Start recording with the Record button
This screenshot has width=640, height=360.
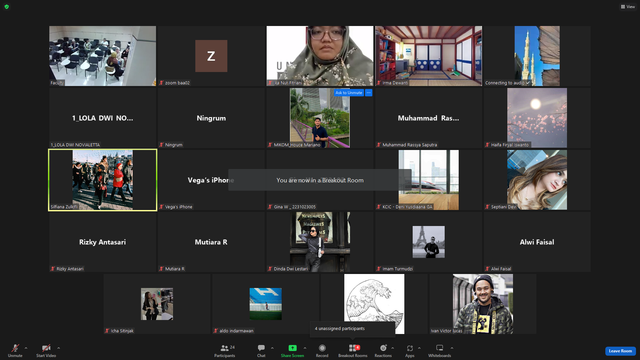(x=322, y=350)
